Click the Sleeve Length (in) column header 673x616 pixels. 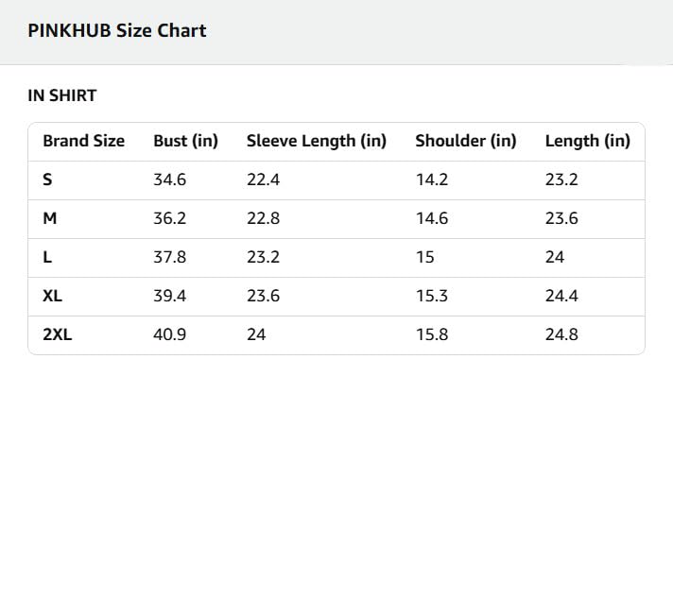(x=317, y=141)
